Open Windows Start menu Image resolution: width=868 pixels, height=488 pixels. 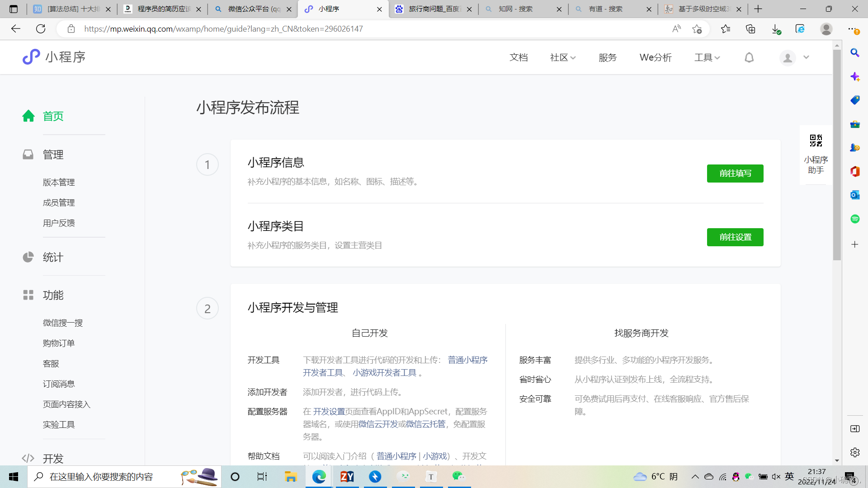click(x=14, y=477)
